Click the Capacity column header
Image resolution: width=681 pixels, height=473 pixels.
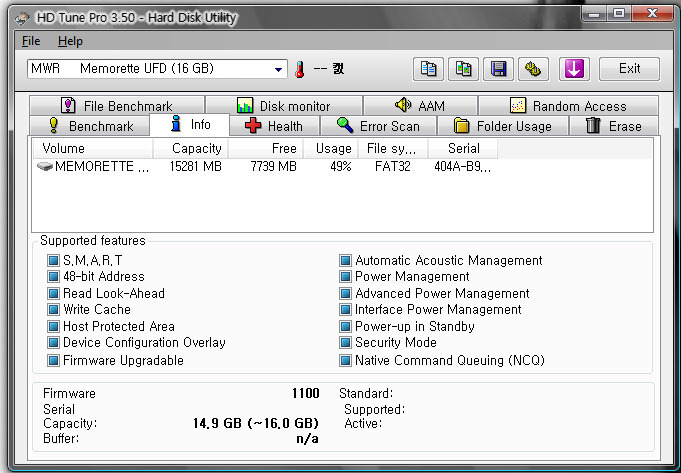tap(191, 149)
